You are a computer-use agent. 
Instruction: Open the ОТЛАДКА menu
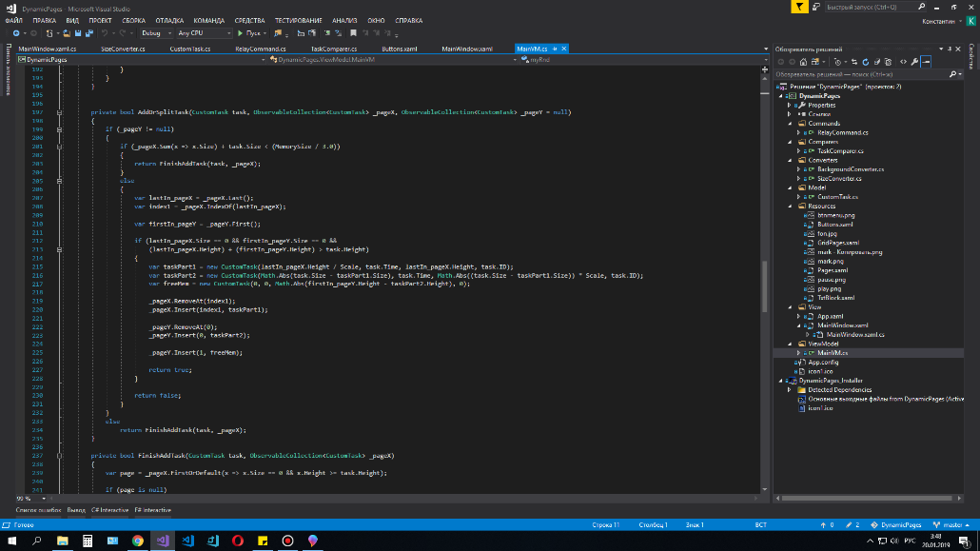coord(169,19)
